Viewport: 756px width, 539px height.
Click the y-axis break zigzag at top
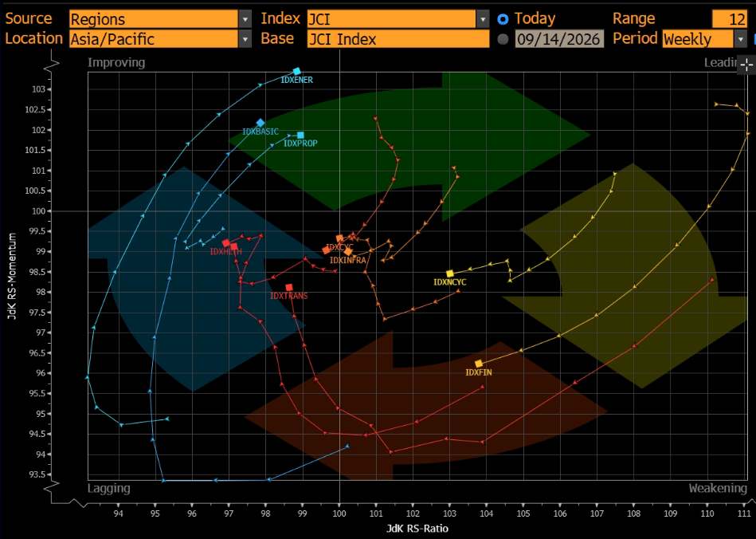tap(54, 65)
